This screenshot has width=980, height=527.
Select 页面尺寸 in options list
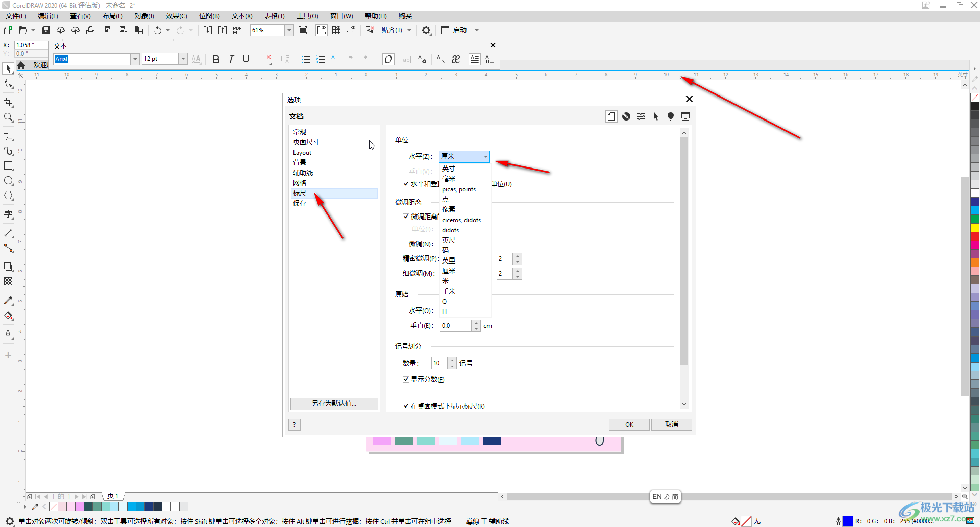point(334,142)
